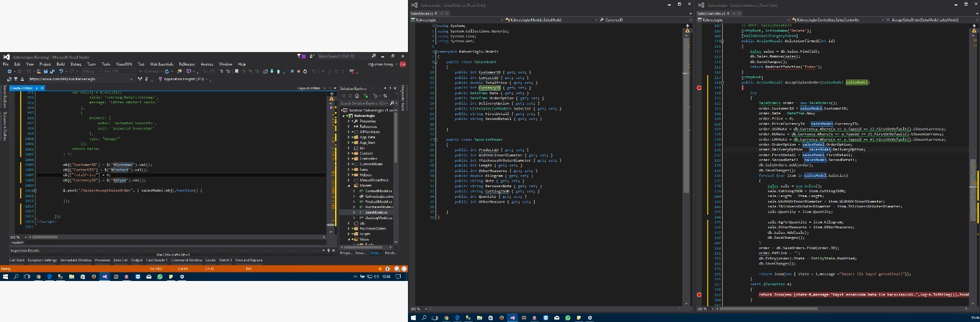Click the Restart debugging icon
Viewport: 980px width, 322px height.
305,71
